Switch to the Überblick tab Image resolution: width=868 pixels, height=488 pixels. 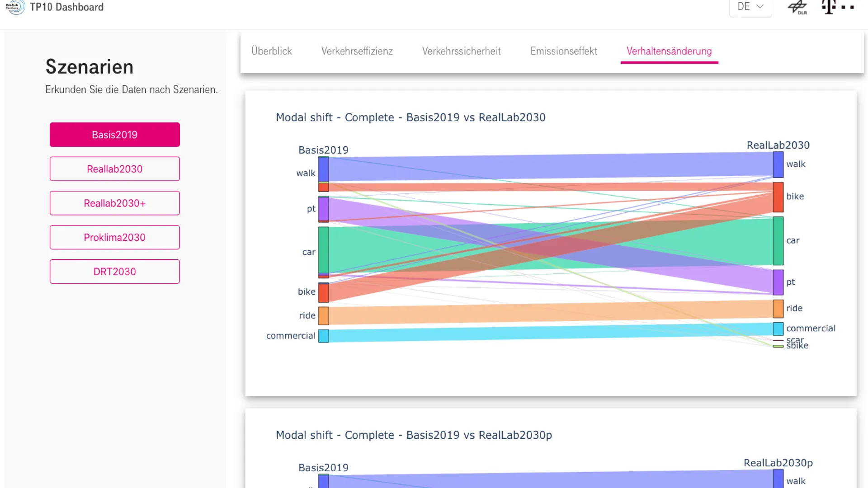click(272, 51)
